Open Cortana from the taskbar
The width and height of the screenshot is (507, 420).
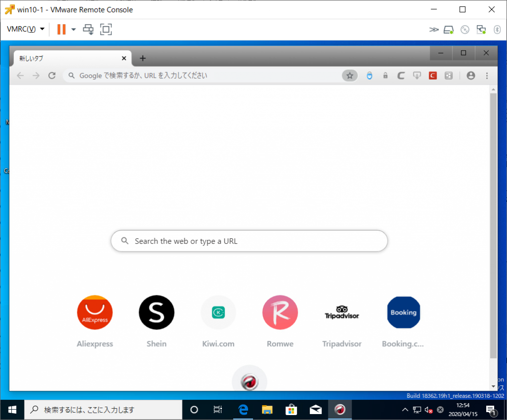click(194, 410)
